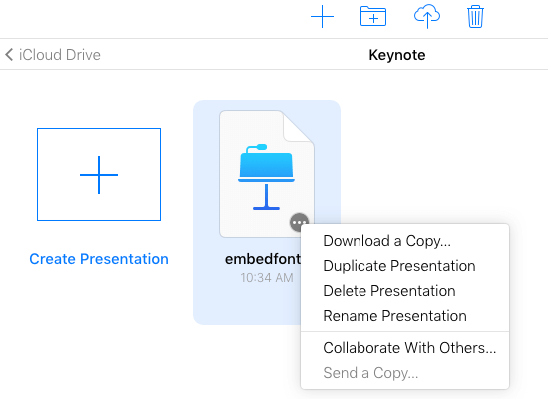Click the ellipsis more-options button on embedfont
Image resolution: width=548 pixels, height=399 pixels.
coord(299,222)
